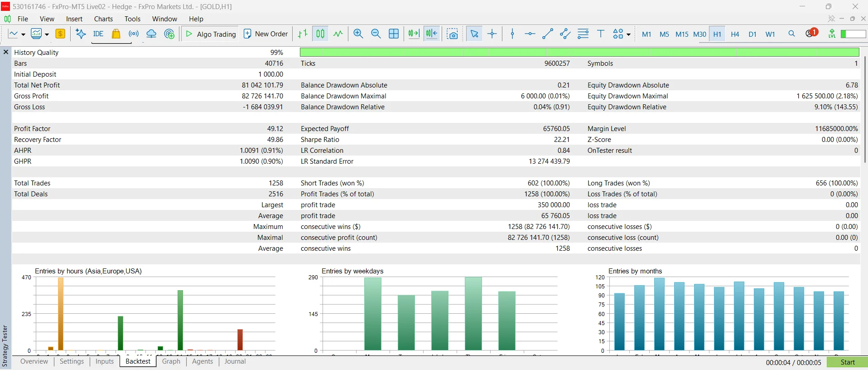Select the trendline drawing tool
The height and width of the screenshot is (370, 868).
pos(548,34)
